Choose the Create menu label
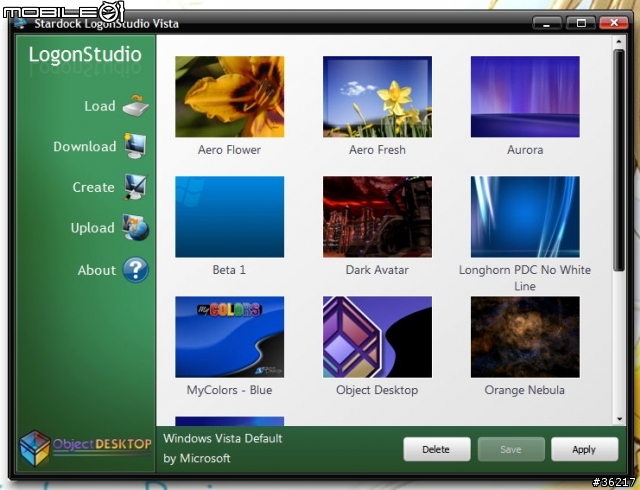640x490 pixels. click(x=93, y=187)
